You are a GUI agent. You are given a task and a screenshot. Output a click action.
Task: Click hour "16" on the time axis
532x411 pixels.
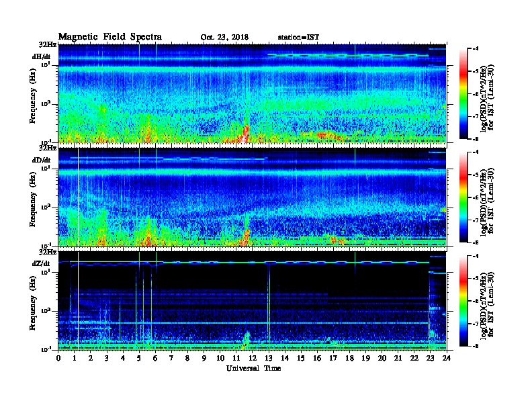(x=317, y=359)
